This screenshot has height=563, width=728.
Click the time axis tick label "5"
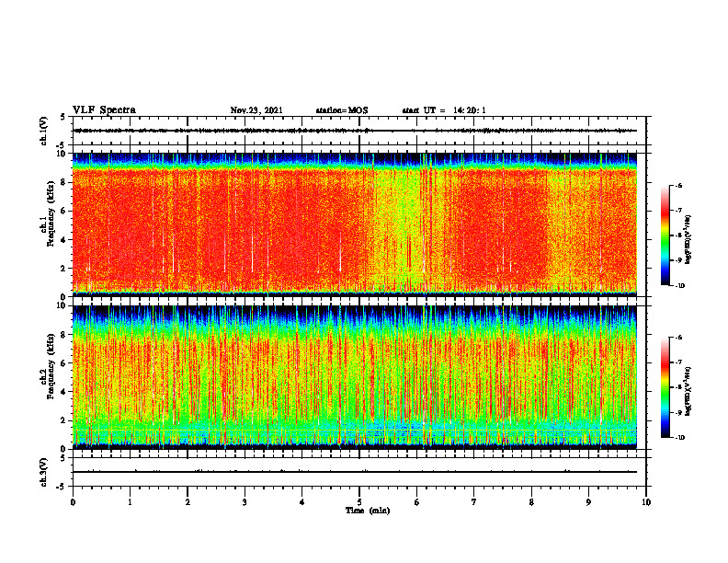359,502
